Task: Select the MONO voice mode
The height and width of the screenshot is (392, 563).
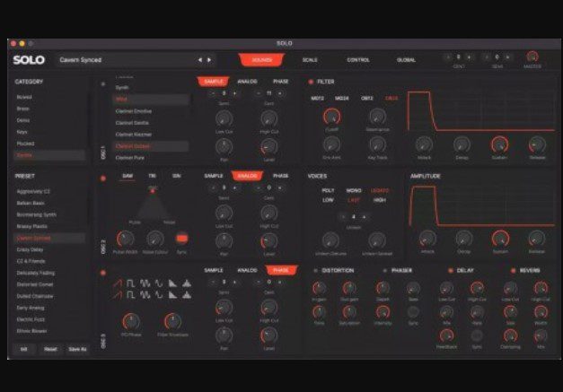Action: (354, 190)
